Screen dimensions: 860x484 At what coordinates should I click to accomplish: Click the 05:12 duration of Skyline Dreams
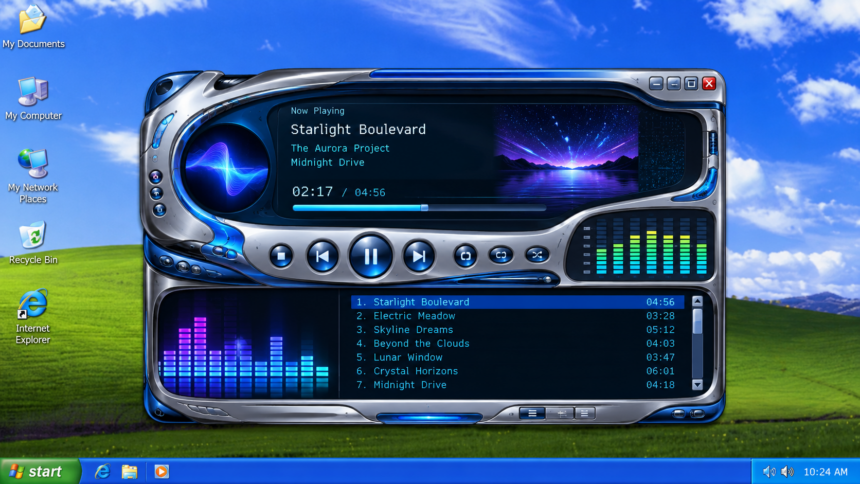(x=660, y=330)
